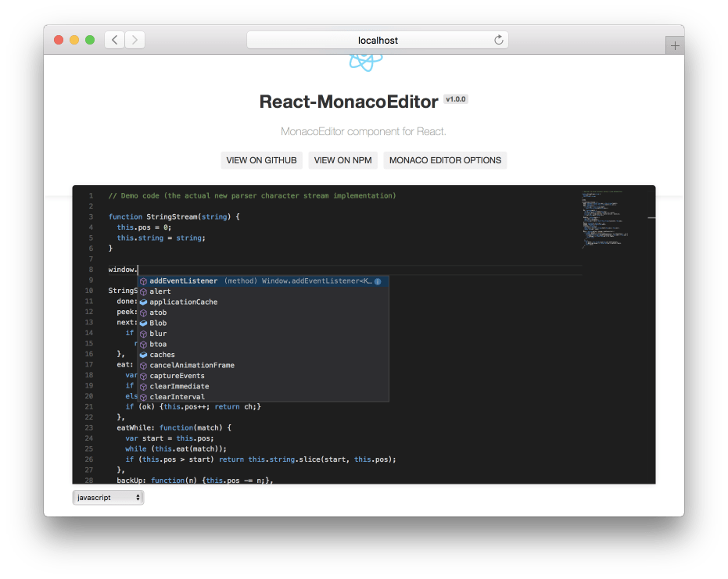728x579 pixels.
Task: Click the purple method icon next to alert
Action: [143, 291]
